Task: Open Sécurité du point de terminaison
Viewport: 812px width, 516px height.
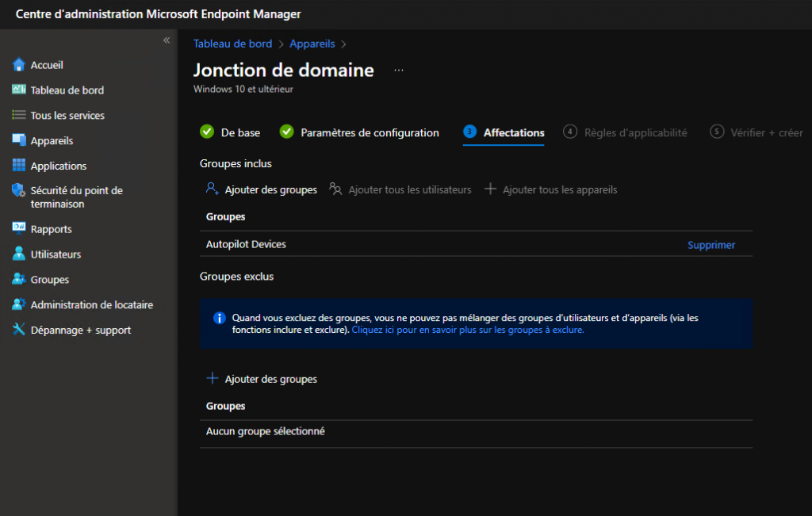Action: pos(77,197)
